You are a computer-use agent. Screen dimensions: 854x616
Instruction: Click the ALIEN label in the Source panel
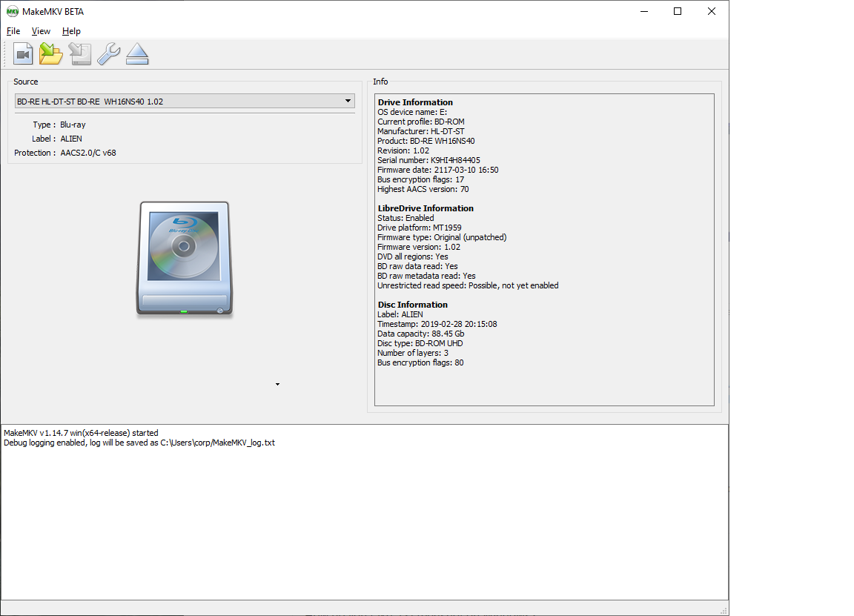[71, 139]
